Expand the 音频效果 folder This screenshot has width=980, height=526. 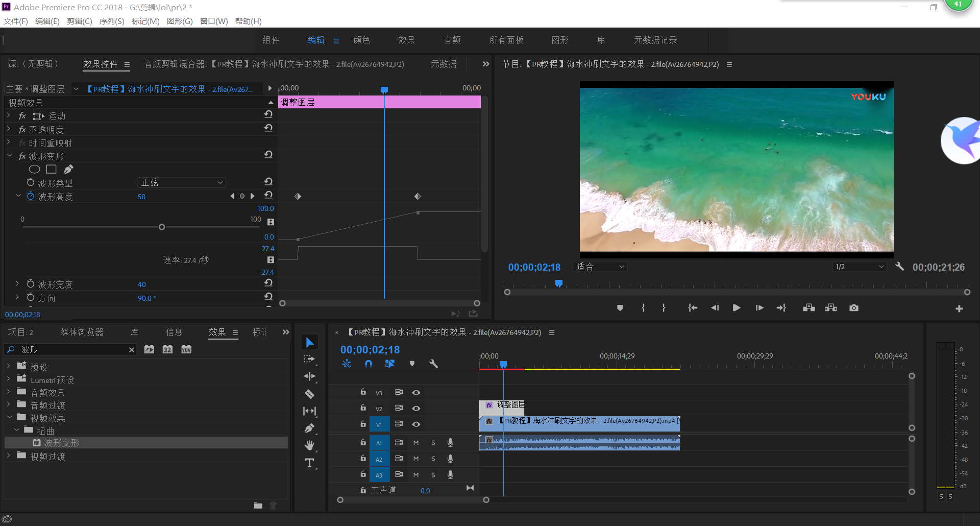[x=9, y=392]
